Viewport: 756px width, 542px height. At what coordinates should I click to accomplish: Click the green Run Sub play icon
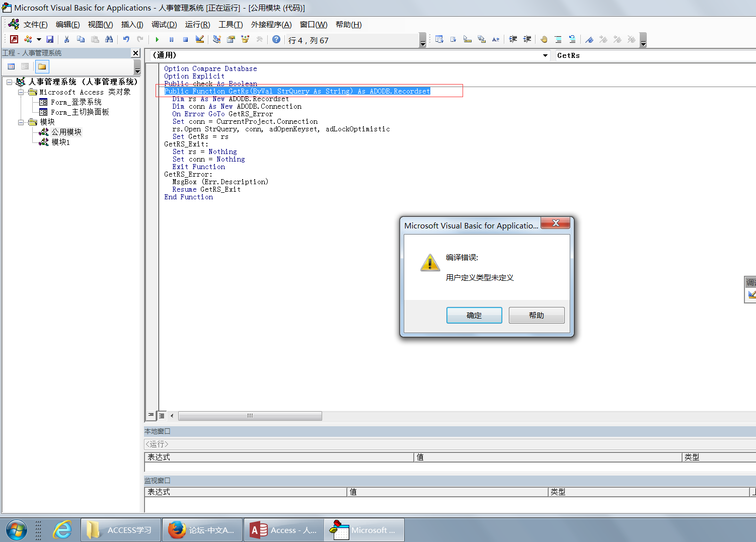point(157,39)
